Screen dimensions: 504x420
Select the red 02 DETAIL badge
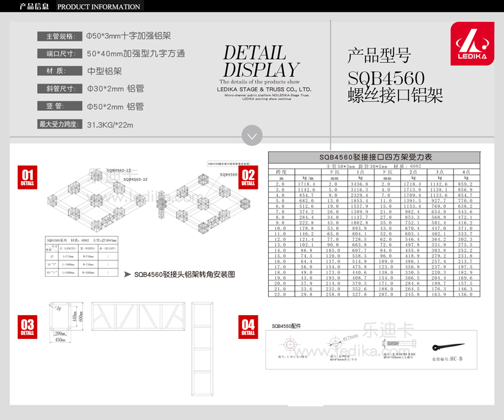click(x=248, y=177)
